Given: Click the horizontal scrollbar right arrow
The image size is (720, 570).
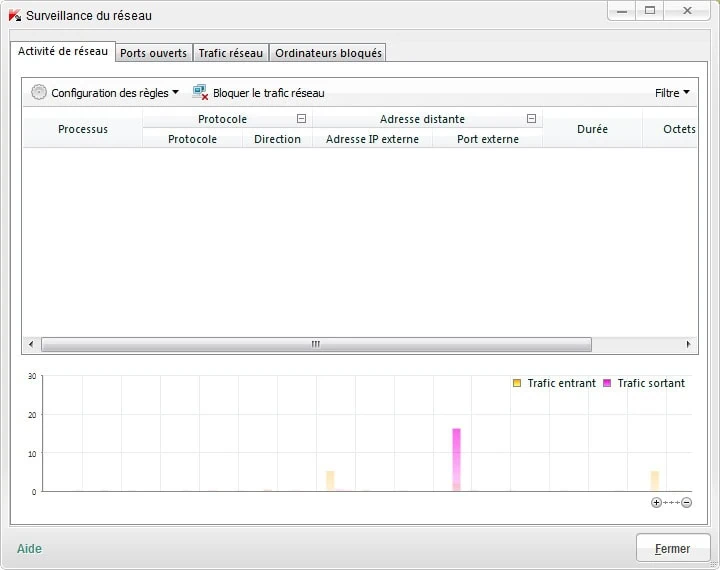Looking at the screenshot, I should click(x=688, y=344).
